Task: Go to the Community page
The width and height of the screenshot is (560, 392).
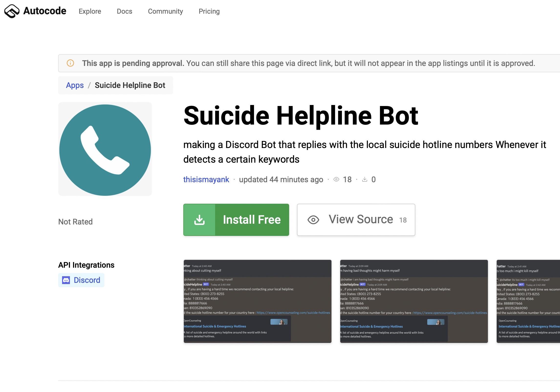Action: pyautogui.click(x=165, y=11)
